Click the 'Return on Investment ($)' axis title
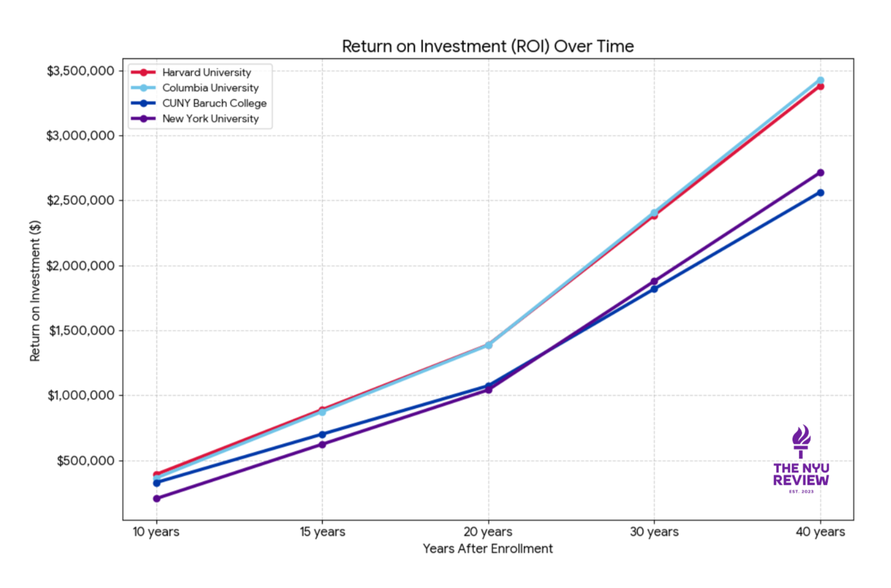The width and height of the screenshot is (891, 588). 35,290
